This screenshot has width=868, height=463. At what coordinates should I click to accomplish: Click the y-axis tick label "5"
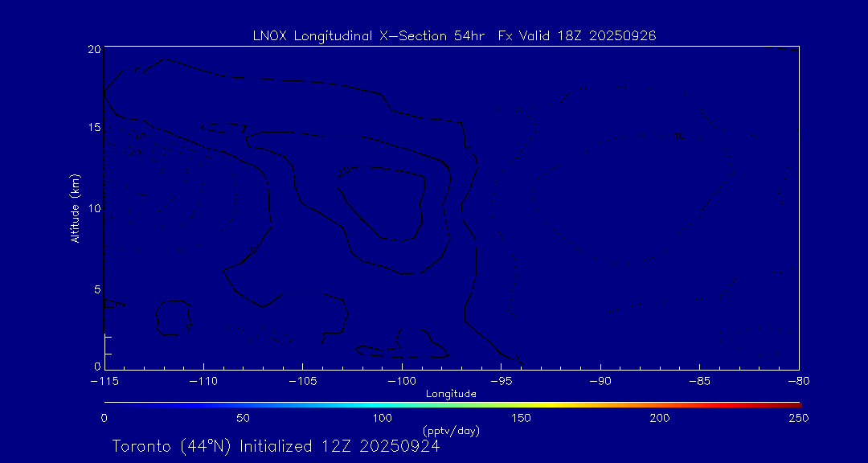[x=96, y=289]
